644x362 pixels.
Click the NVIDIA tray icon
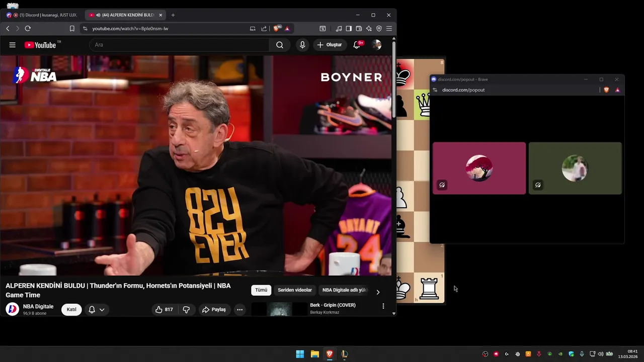(x=560, y=354)
